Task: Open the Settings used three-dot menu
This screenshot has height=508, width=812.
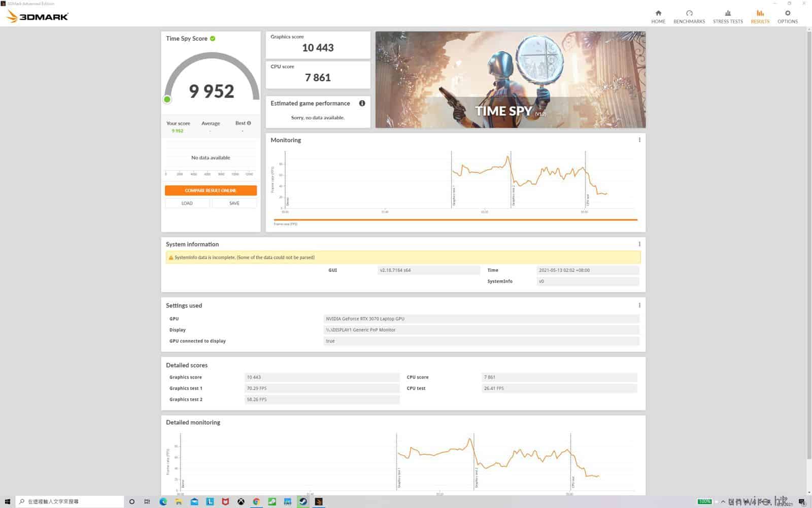Action: tap(639, 305)
